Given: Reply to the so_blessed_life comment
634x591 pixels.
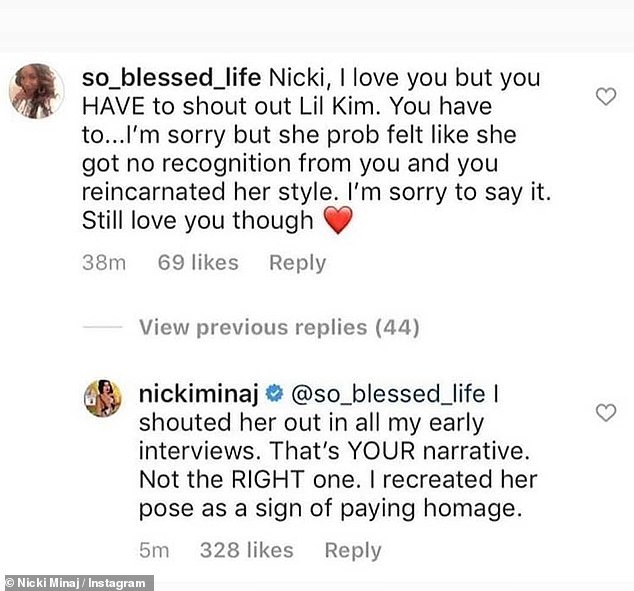Looking at the screenshot, I should tap(297, 263).
